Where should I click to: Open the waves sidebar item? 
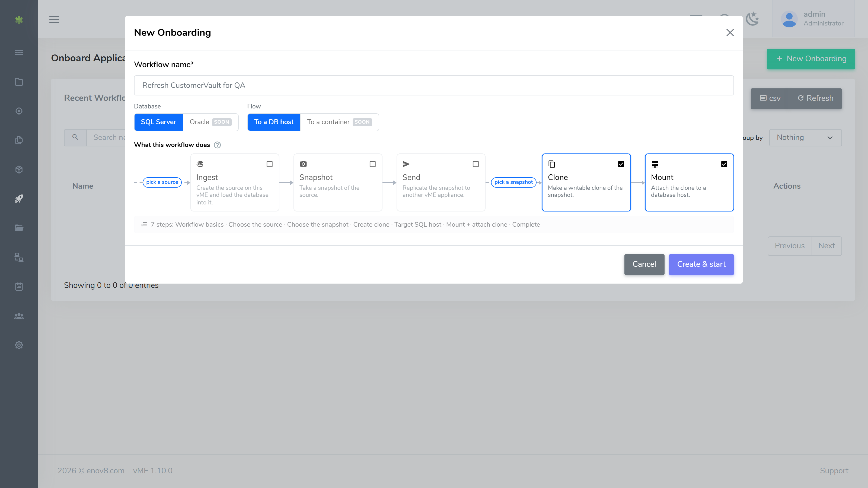[19, 53]
